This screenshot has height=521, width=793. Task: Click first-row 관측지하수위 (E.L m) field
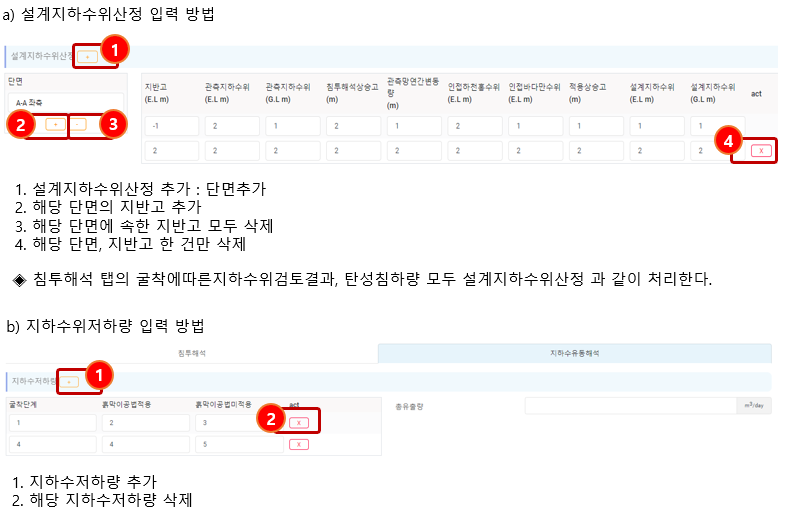click(232, 126)
